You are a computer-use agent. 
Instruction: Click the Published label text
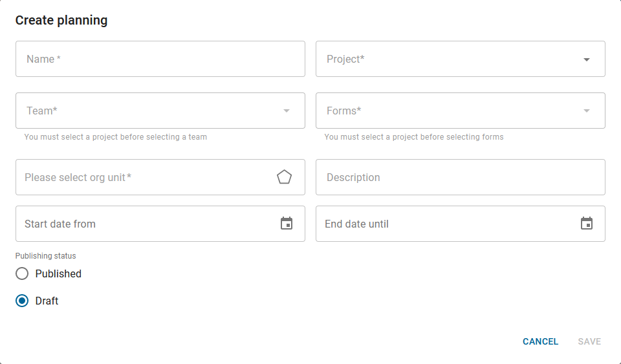click(58, 273)
